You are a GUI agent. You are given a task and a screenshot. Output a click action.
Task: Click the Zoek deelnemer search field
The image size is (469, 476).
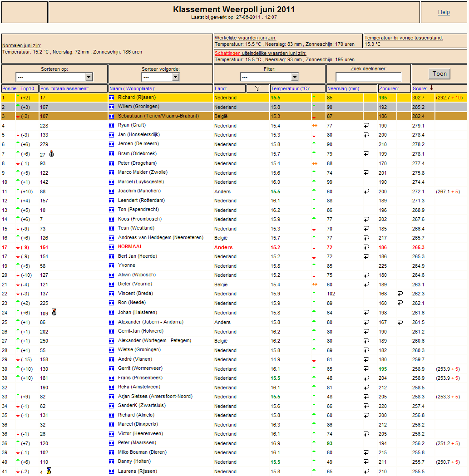pos(369,77)
